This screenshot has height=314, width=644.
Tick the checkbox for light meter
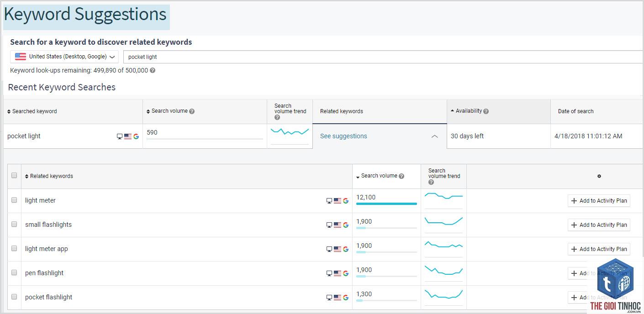pyautogui.click(x=14, y=200)
